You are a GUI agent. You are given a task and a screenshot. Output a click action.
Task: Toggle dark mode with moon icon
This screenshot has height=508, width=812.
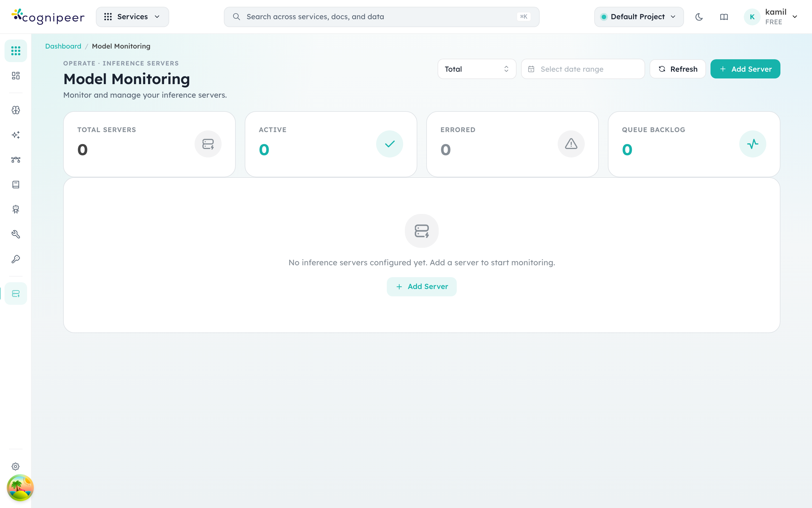click(699, 17)
